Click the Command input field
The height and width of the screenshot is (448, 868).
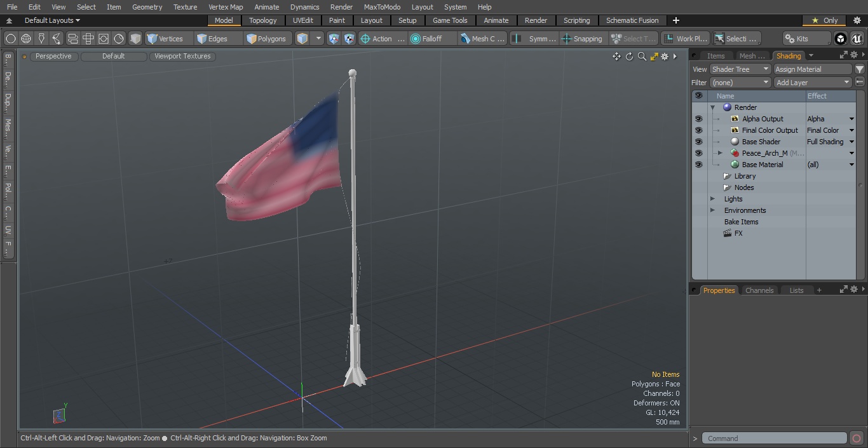pos(774,438)
